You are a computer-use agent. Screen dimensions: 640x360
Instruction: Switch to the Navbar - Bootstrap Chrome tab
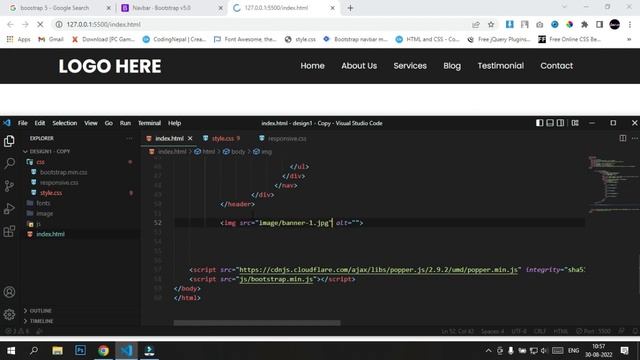[161, 8]
